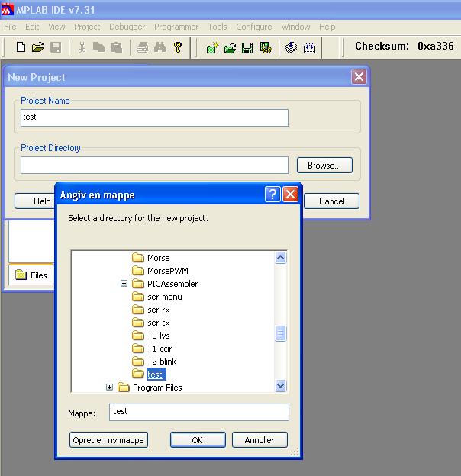Click the Mappe text field
461x476 pixels.
(199, 412)
